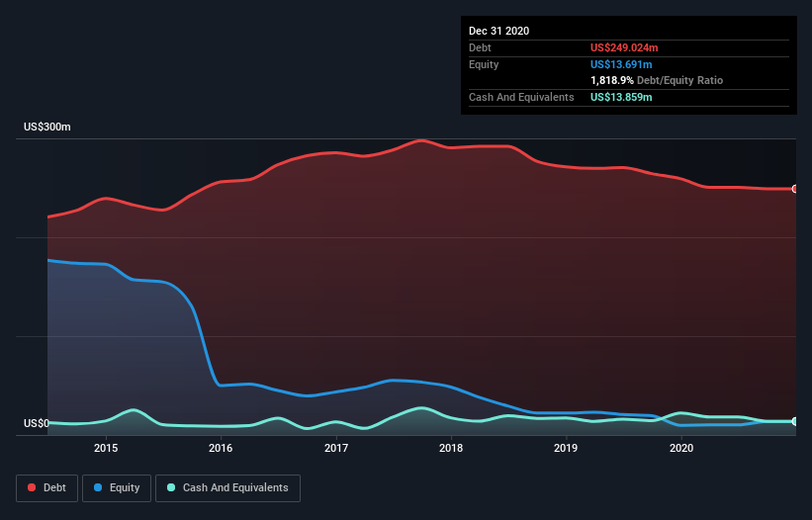Click the US$13.859m cash value

621,97
